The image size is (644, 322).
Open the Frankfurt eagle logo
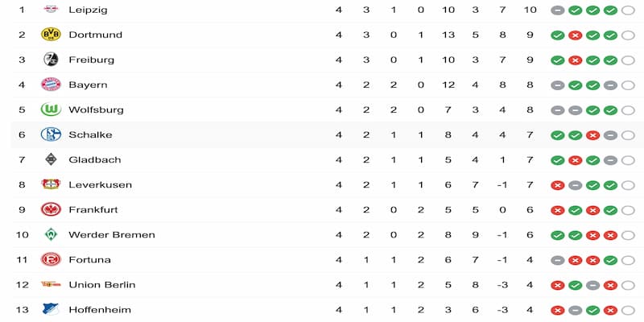51,209
